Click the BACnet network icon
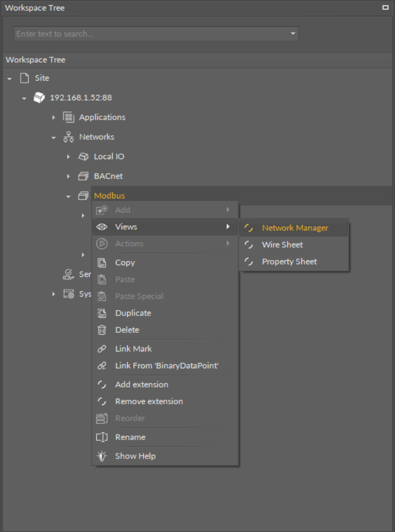This screenshot has width=395, height=532. (x=83, y=176)
